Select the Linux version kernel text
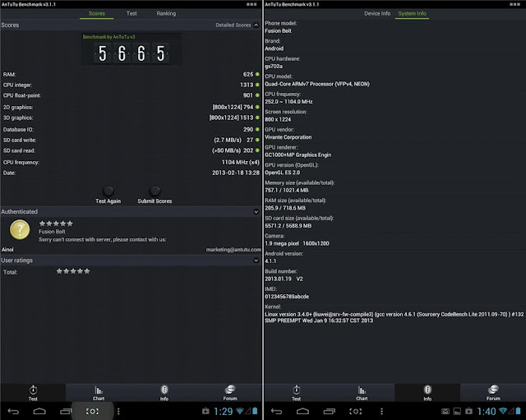 coord(394,317)
